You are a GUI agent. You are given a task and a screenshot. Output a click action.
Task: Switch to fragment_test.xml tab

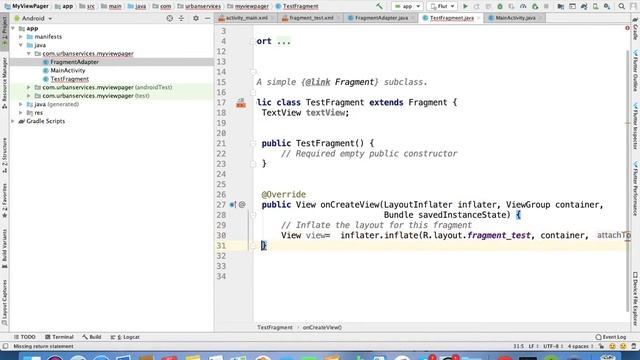click(x=311, y=18)
